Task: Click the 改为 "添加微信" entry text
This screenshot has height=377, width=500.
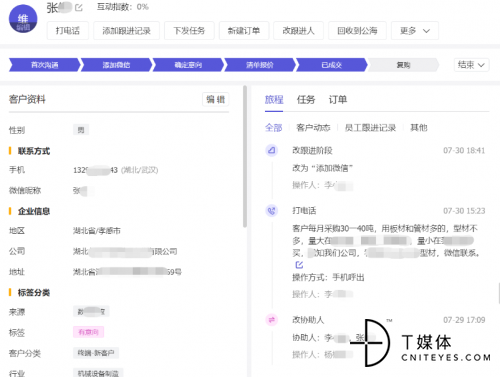Action: coord(322,168)
